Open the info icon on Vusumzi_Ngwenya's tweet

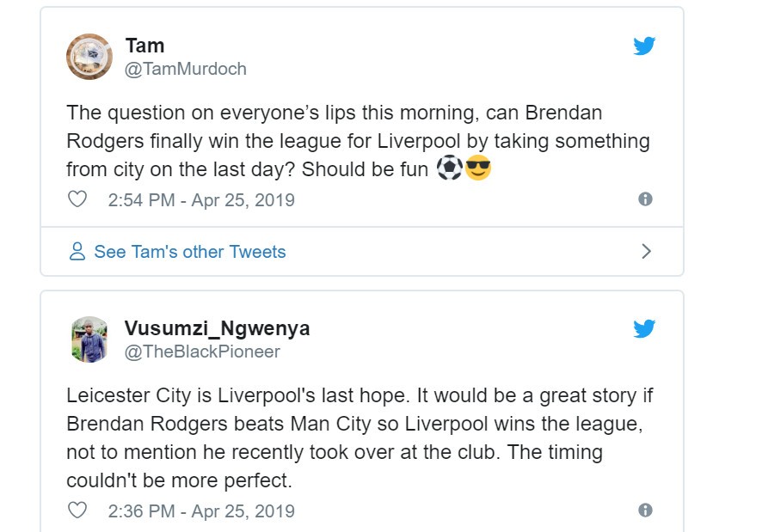tap(645, 511)
